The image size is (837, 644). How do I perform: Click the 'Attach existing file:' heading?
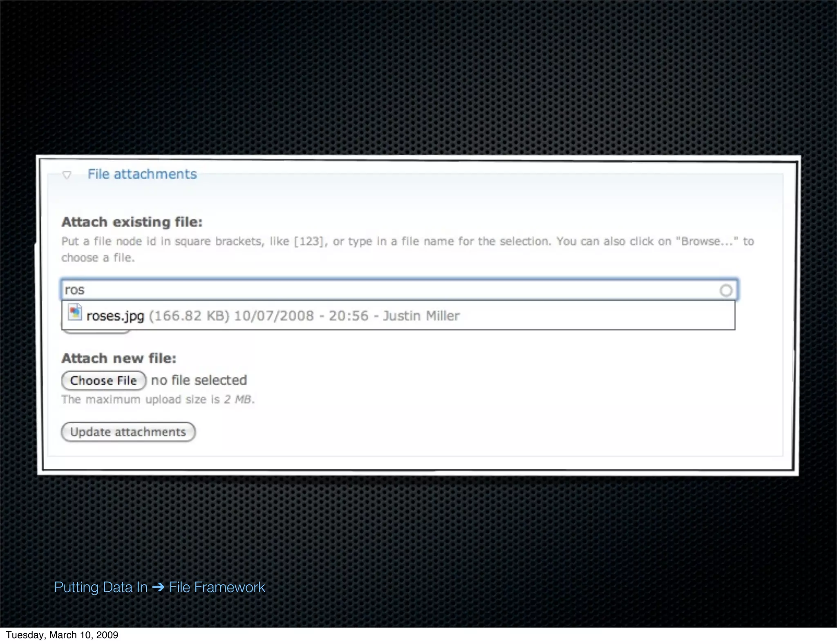[132, 222]
